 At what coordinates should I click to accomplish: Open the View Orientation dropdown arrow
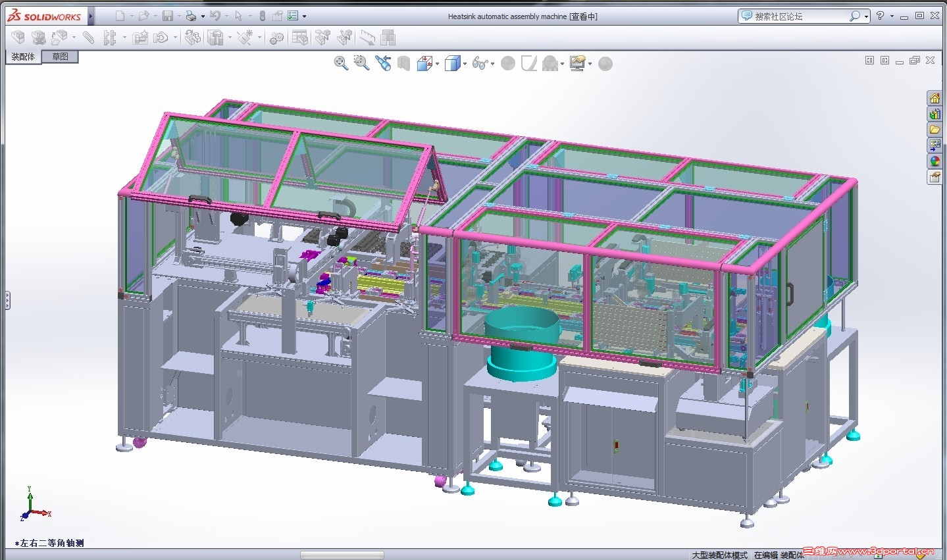tap(437, 64)
